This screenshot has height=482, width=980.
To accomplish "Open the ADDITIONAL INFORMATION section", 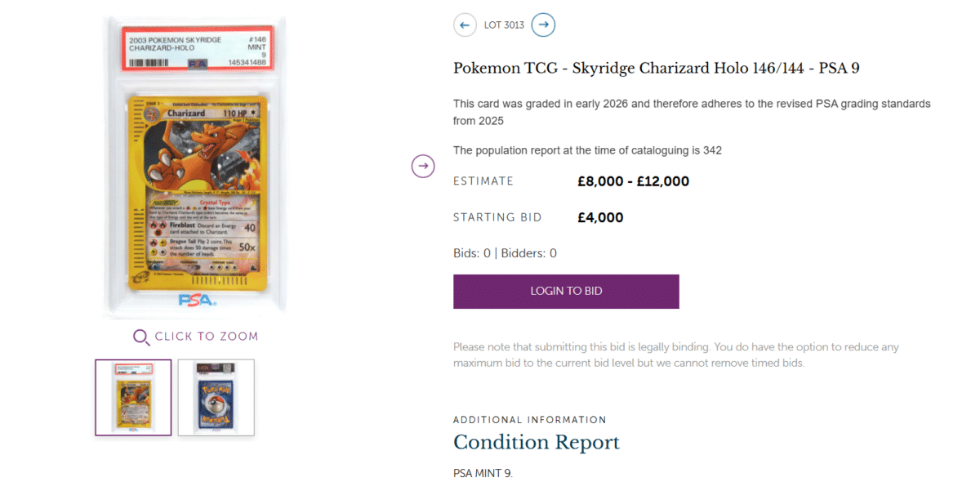I will tap(529, 419).
